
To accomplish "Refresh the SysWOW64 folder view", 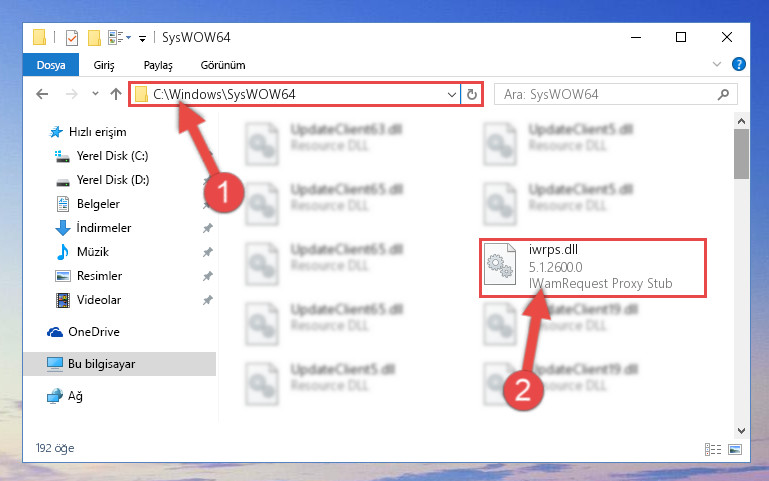I will click(x=471, y=94).
